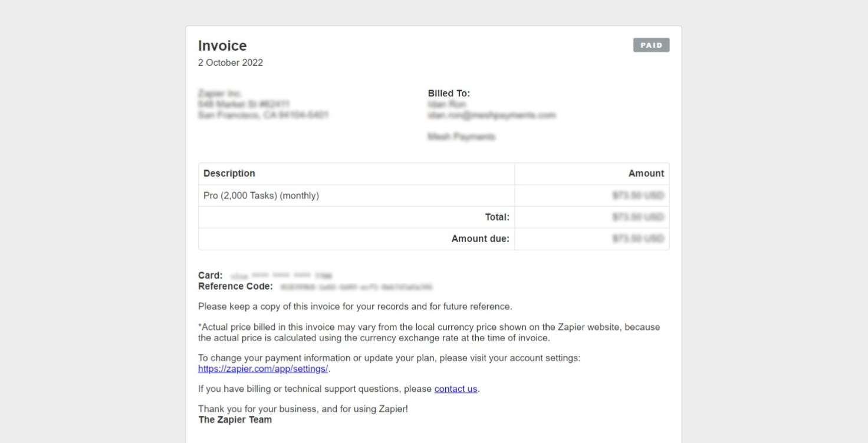Open the zapier.com/app/settings link
This screenshot has width=868, height=443.
click(263, 369)
